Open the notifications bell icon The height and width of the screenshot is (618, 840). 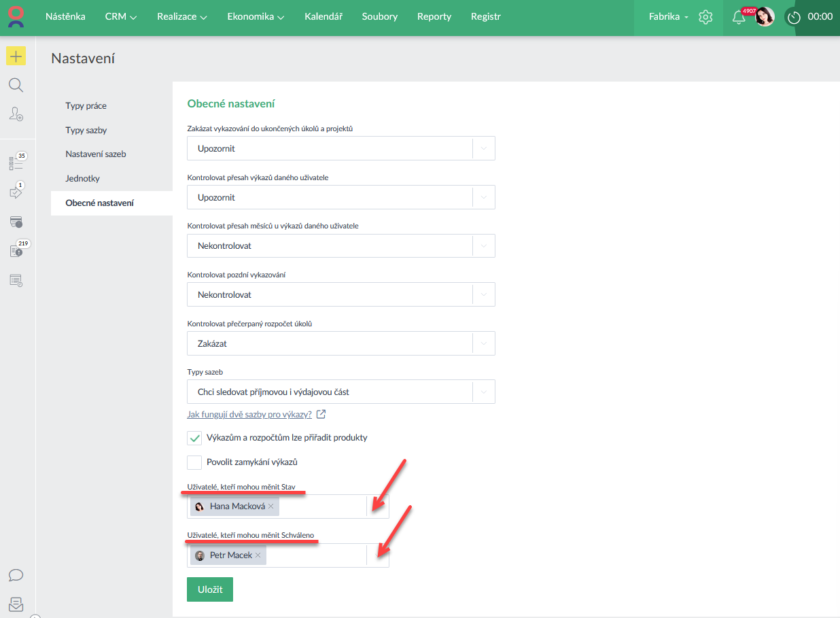pos(739,18)
